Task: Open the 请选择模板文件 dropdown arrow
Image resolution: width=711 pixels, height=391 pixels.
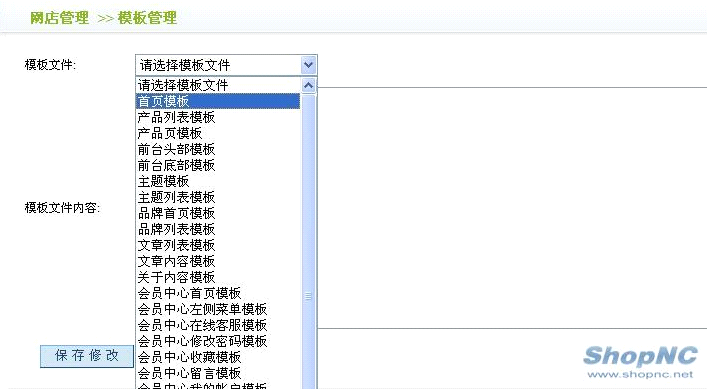Action: 308,65
